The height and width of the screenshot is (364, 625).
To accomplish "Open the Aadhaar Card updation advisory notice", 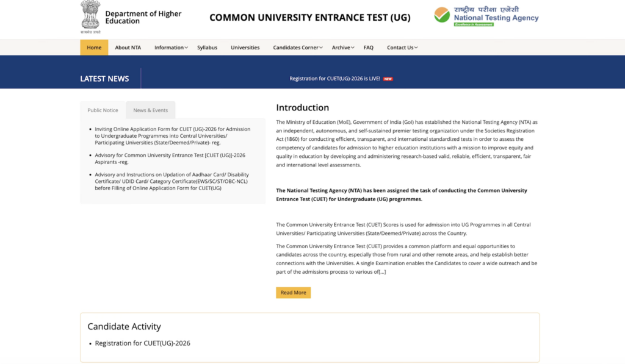I will point(172,181).
